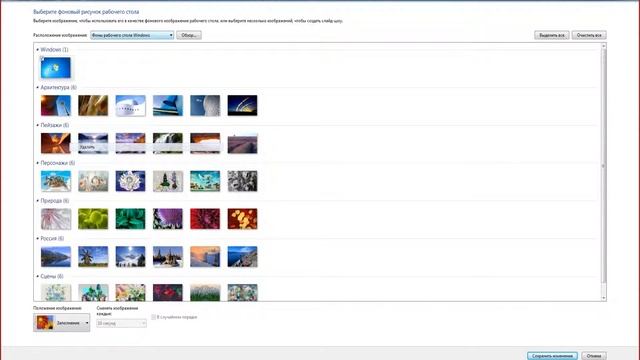Select the teal sky Персонажи wallpaper
This screenshot has width=640, height=360.
(205, 181)
